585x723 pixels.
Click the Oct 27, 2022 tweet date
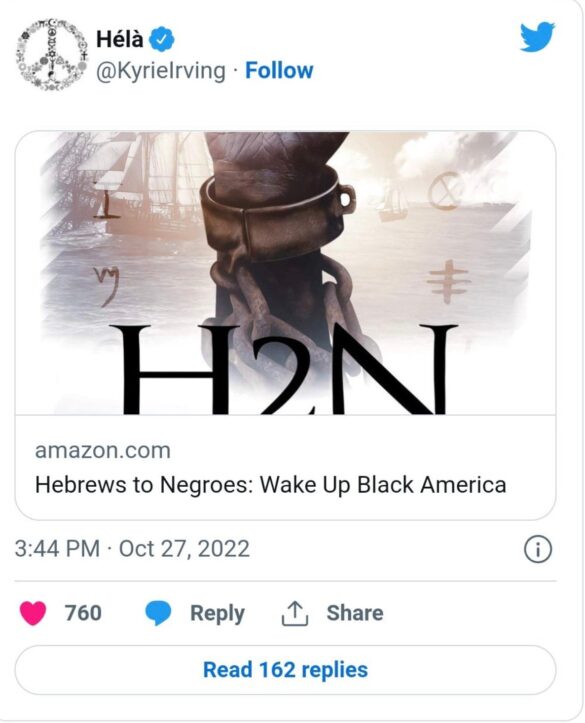(184, 549)
